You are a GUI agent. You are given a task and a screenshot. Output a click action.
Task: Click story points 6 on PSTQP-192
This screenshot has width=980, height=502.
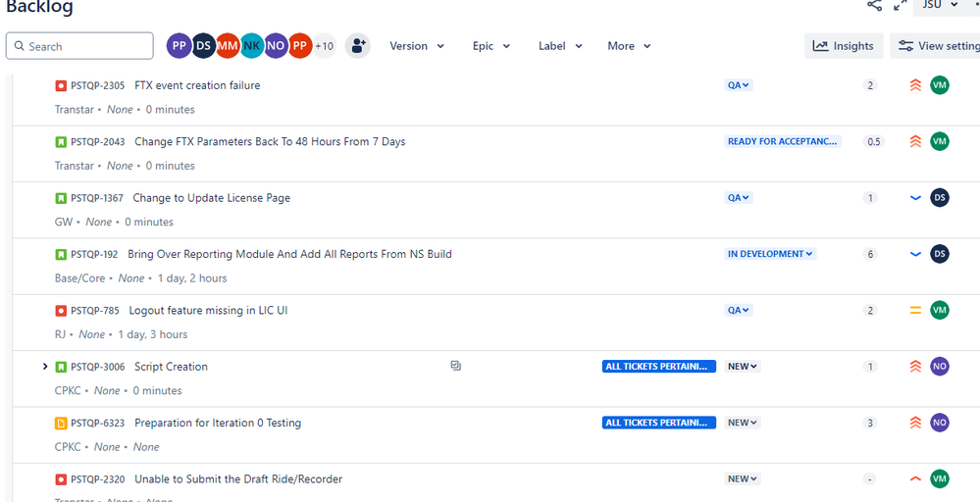(x=870, y=254)
